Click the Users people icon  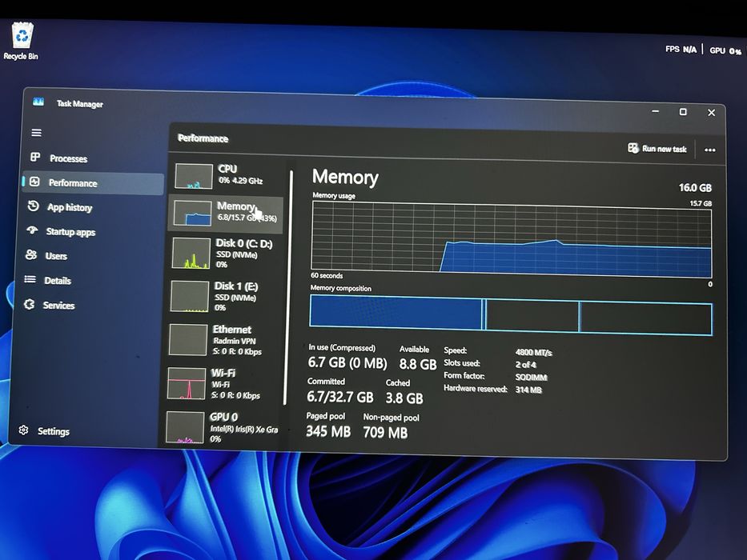(31, 254)
